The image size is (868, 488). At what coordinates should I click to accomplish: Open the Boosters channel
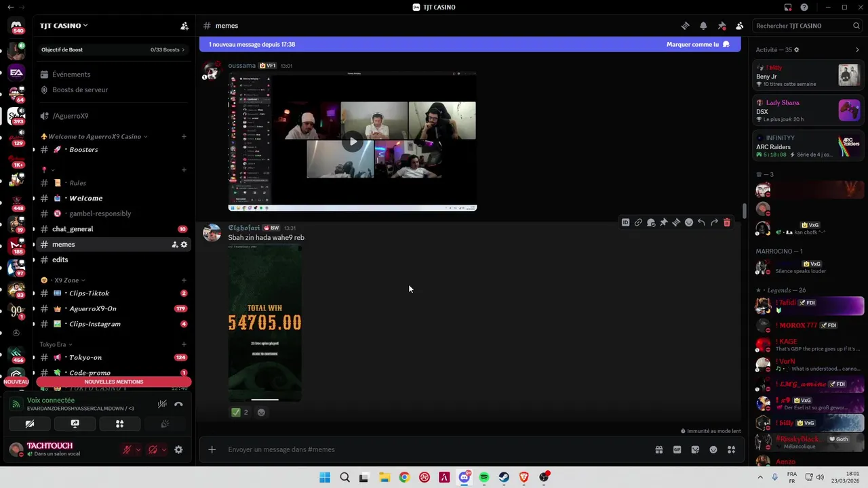[x=113, y=149]
